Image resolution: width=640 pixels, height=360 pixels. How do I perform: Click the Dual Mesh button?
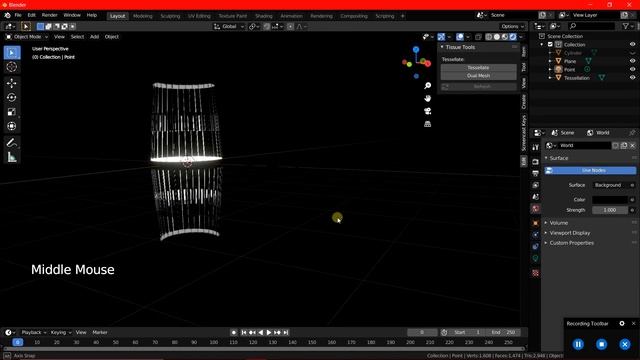(x=478, y=76)
